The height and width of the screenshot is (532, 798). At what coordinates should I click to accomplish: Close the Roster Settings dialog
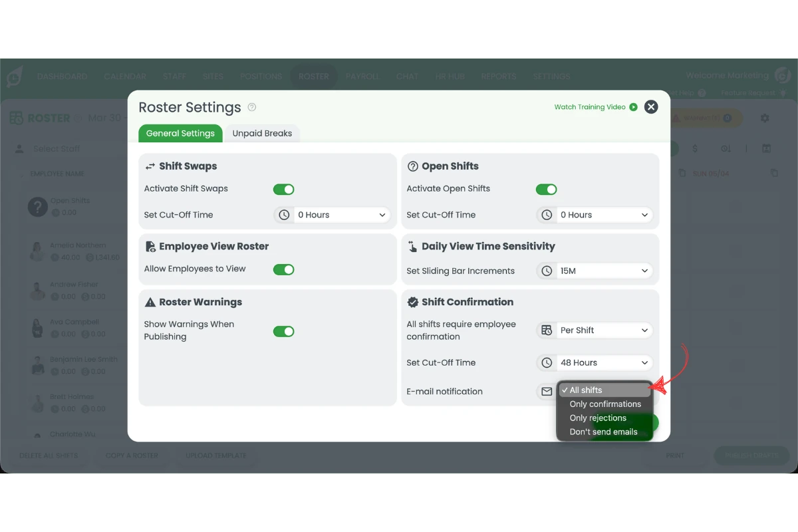651,106
